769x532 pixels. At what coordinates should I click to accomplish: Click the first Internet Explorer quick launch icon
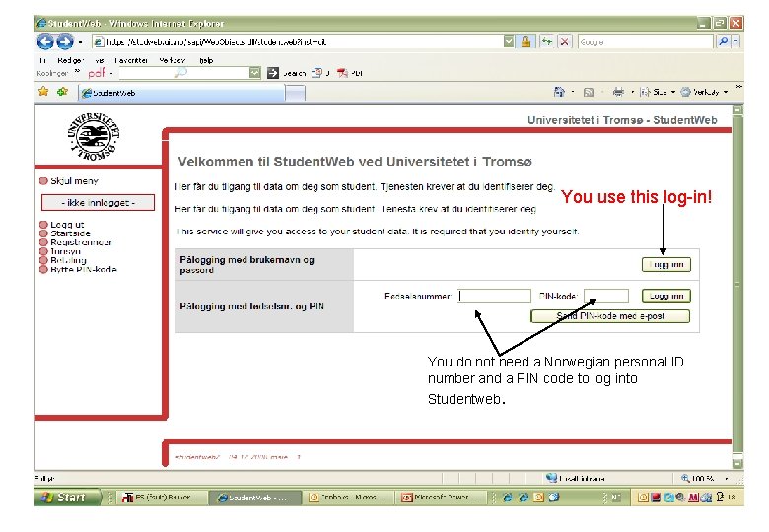(x=508, y=498)
